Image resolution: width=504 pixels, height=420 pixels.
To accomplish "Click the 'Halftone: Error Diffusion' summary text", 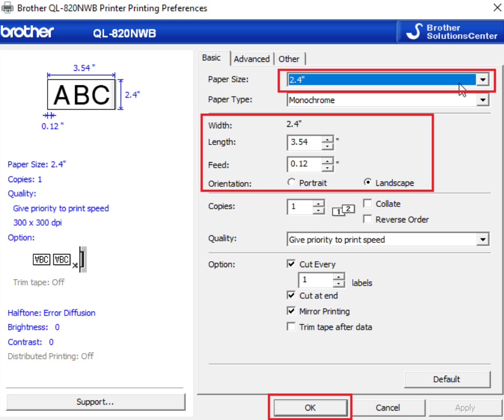I will [x=52, y=313].
